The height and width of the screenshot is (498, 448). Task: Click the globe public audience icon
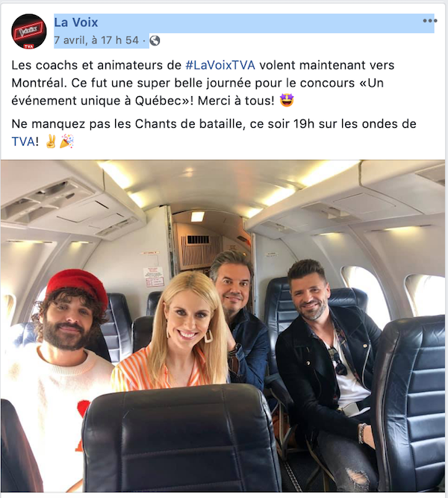[x=155, y=40]
